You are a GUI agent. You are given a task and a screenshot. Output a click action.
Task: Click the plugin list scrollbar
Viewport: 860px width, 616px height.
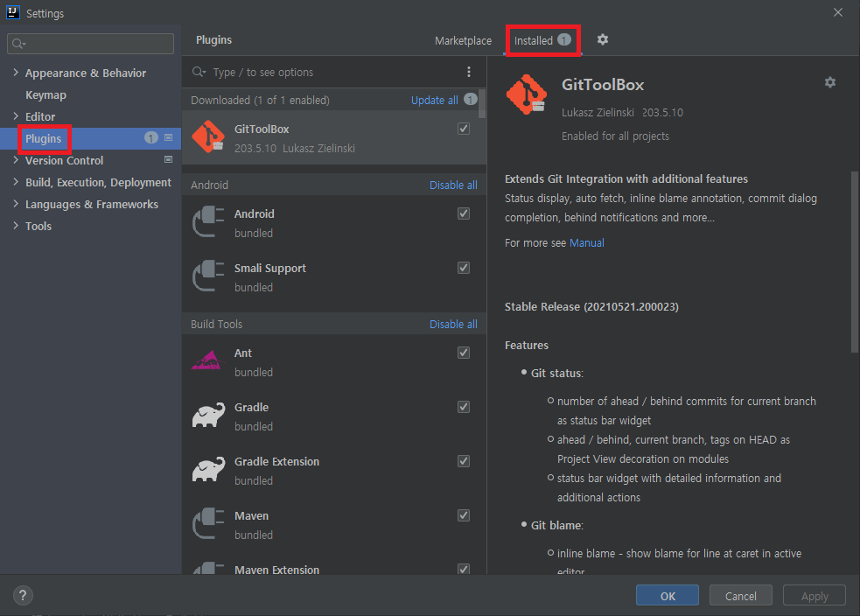point(482,103)
